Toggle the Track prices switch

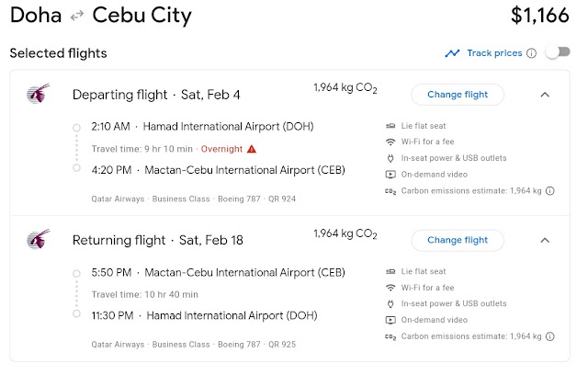[557, 53]
